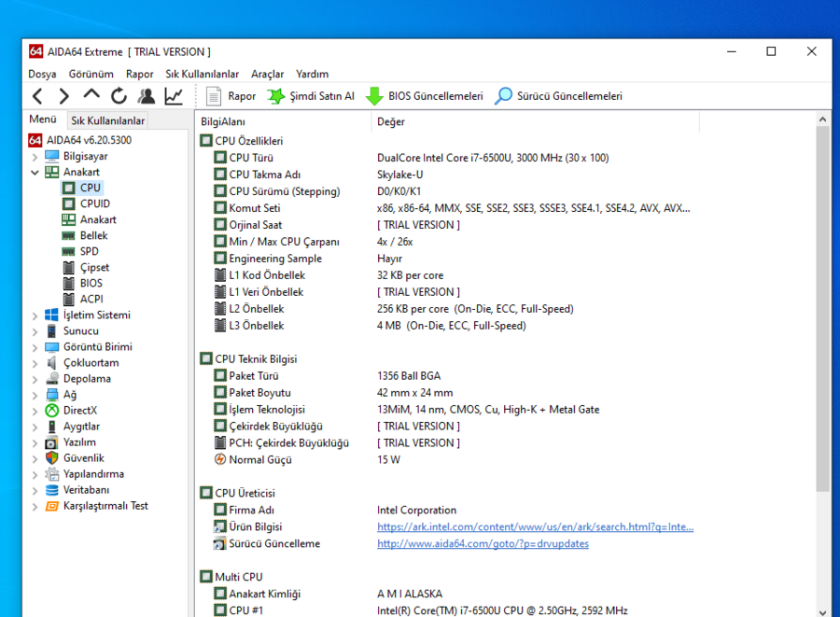
Task: Expand the Bilgisayar tree node
Action: (35, 157)
